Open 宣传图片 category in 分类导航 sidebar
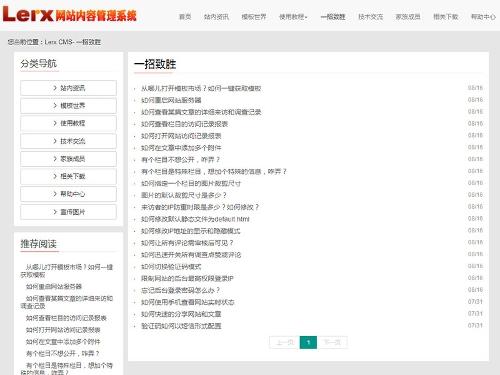The height and width of the screenshot is (375, 500). 68,212
